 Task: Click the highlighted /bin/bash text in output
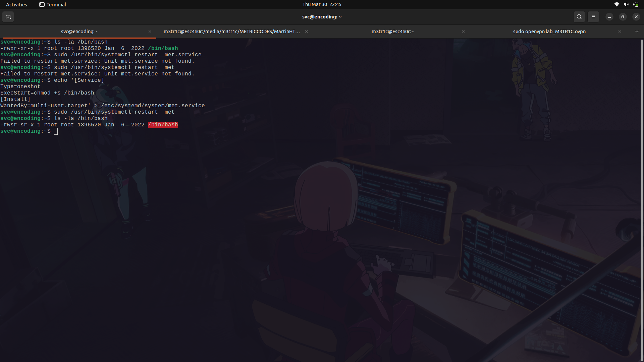click(163, 124)
